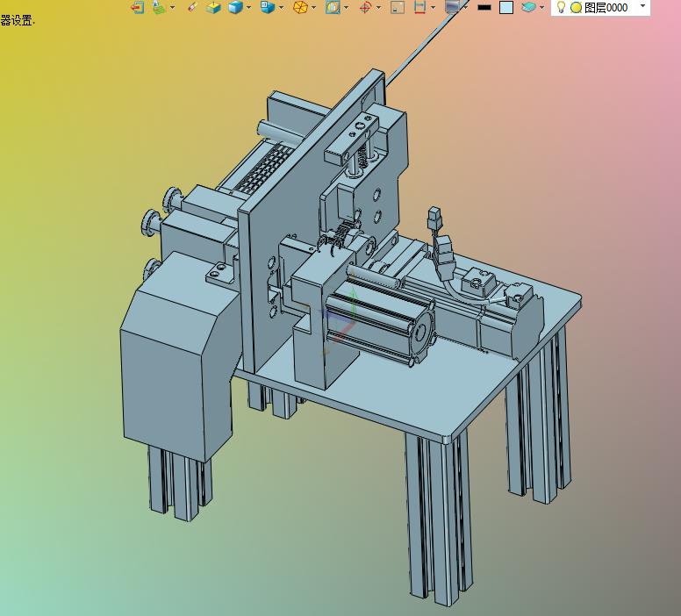Click the blue box view icon
681x616 pixels.
point(268,7)
